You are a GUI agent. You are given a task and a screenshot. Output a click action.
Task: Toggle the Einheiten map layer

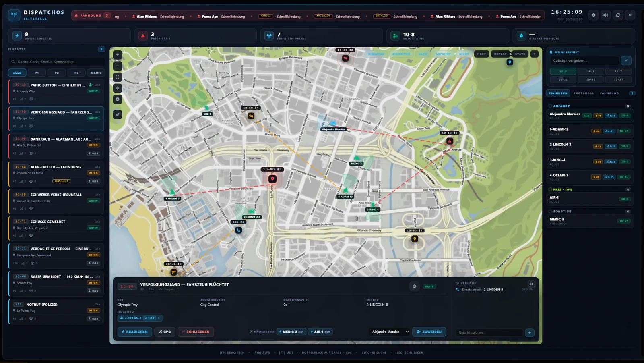401,54
